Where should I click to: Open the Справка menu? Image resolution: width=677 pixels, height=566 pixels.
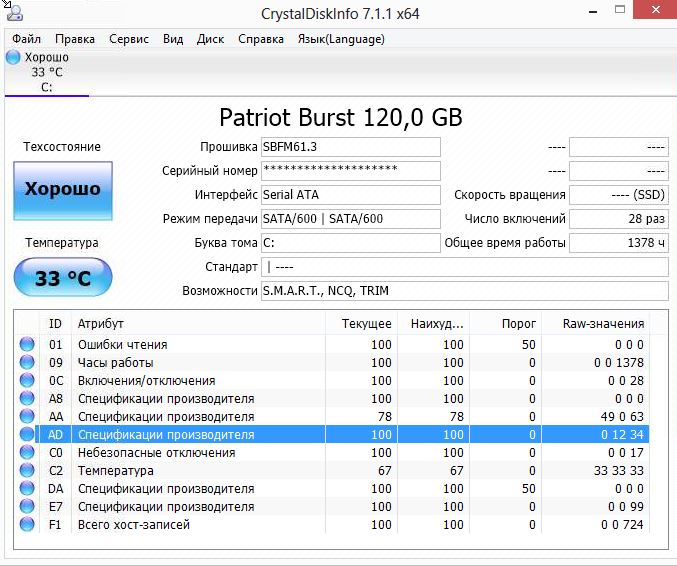261,39
